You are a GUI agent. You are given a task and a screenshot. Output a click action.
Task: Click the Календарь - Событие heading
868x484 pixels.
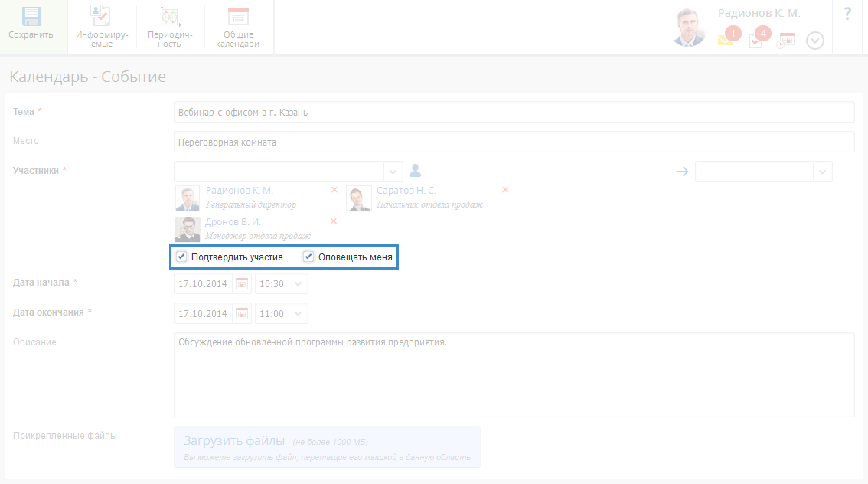(x=88, y=77)
